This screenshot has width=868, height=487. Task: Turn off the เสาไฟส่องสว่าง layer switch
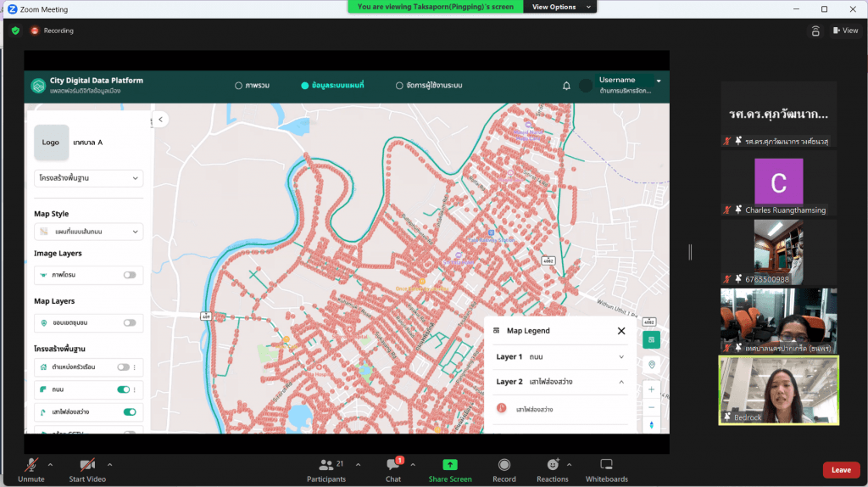130,411
